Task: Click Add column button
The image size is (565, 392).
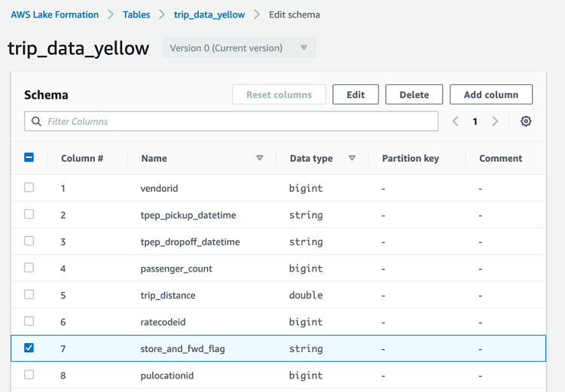Action: point(491,95)
